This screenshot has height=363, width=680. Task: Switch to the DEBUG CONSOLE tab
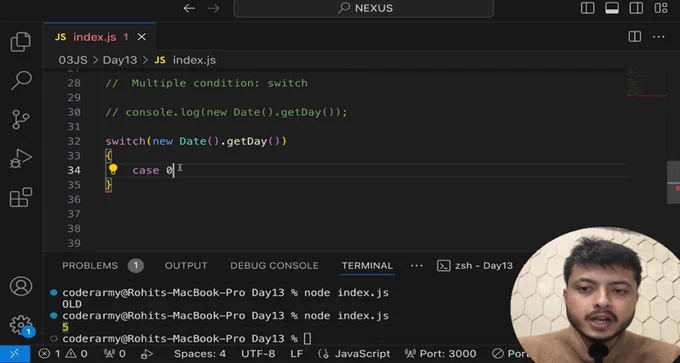[274, 265]
